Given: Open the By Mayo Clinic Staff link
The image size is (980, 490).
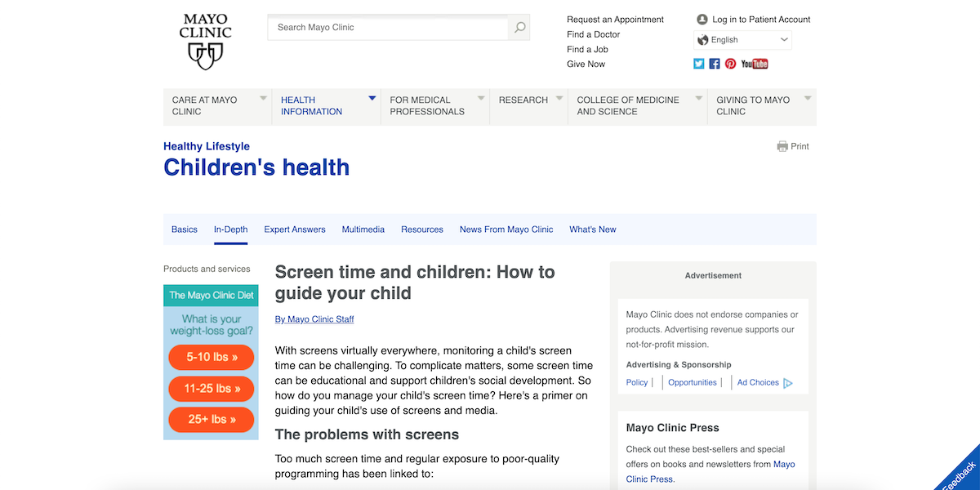Looking at the screenshot, I should click(x=314, y=319).
